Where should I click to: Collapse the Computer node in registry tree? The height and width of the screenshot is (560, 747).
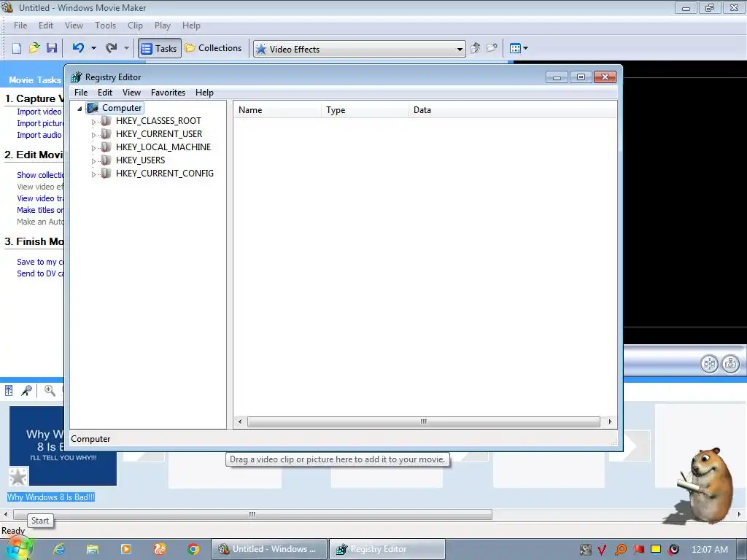(80, 109)
